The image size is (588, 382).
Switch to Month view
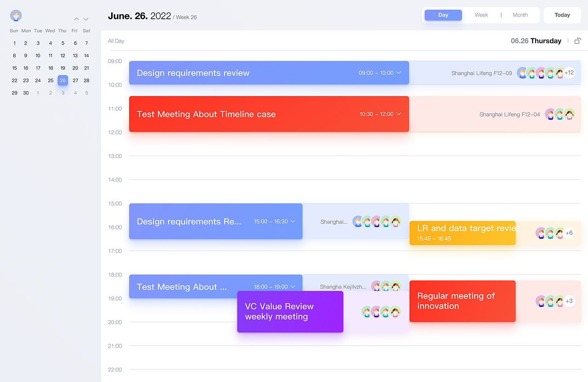(520, 15)
